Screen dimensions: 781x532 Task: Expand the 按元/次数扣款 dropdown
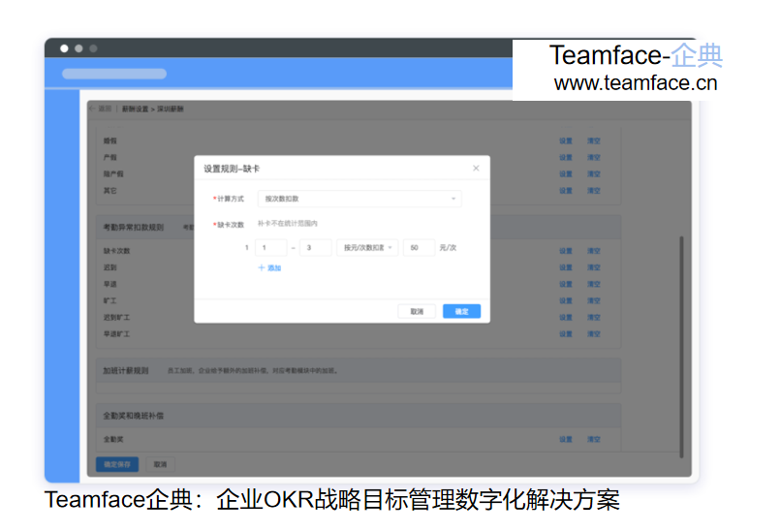[x=366, y=248]
